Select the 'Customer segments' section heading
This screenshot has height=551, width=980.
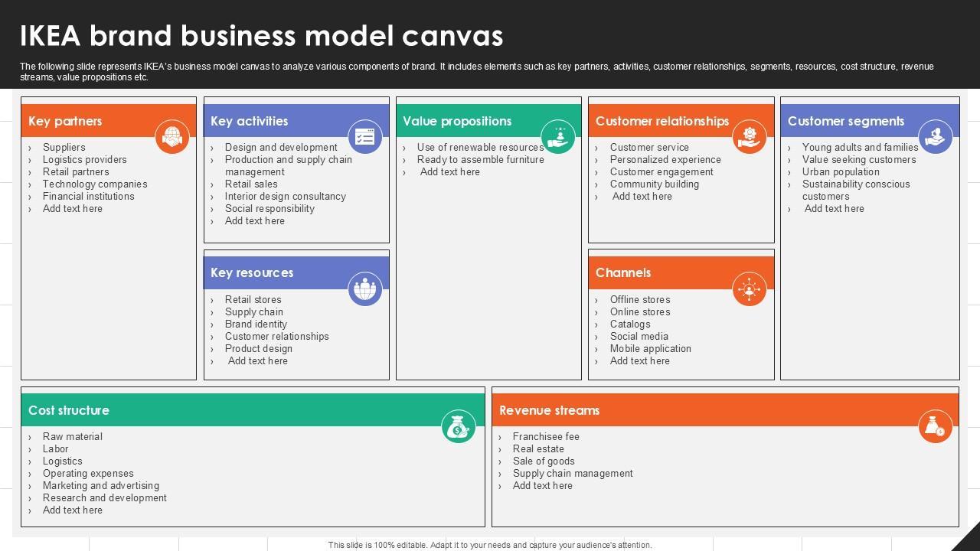(846, 121)
